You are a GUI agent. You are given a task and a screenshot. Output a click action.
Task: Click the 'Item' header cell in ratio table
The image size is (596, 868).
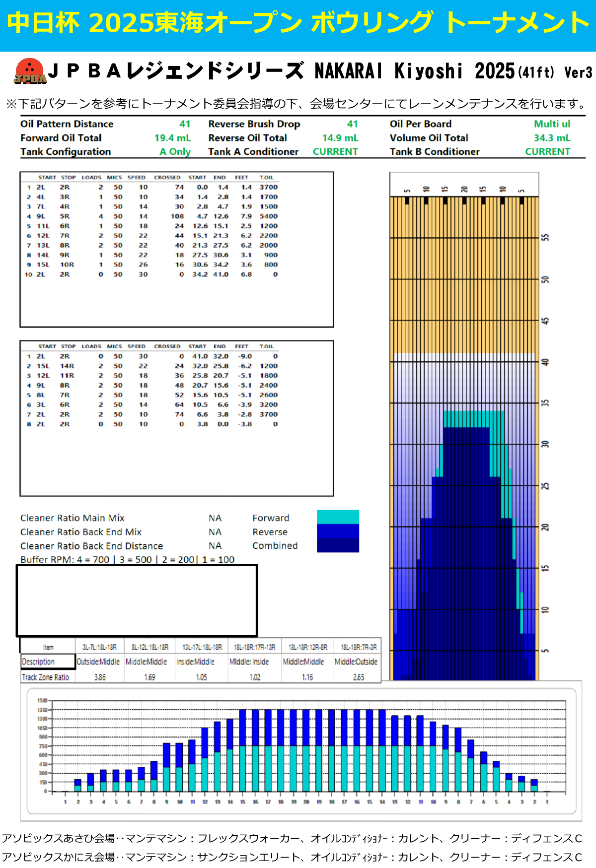tap(48, 647)
